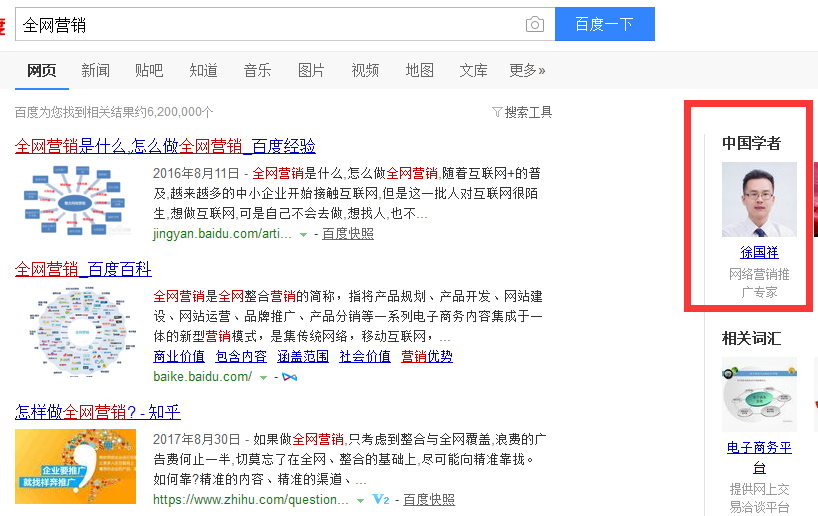The width and height of the screenshot is (818, 516).
Task: Open the 商业价值 sublink
Action: coord(179,356)
